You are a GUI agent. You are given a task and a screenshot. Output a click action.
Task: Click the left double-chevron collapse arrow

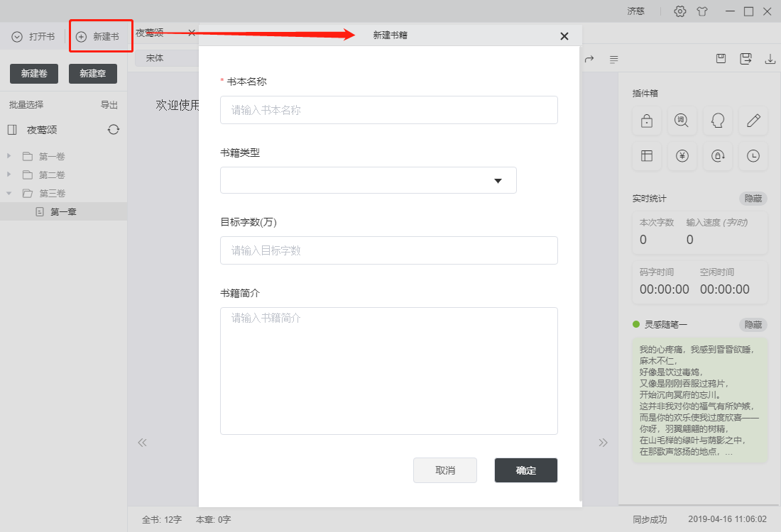click(x=143, y=443)
